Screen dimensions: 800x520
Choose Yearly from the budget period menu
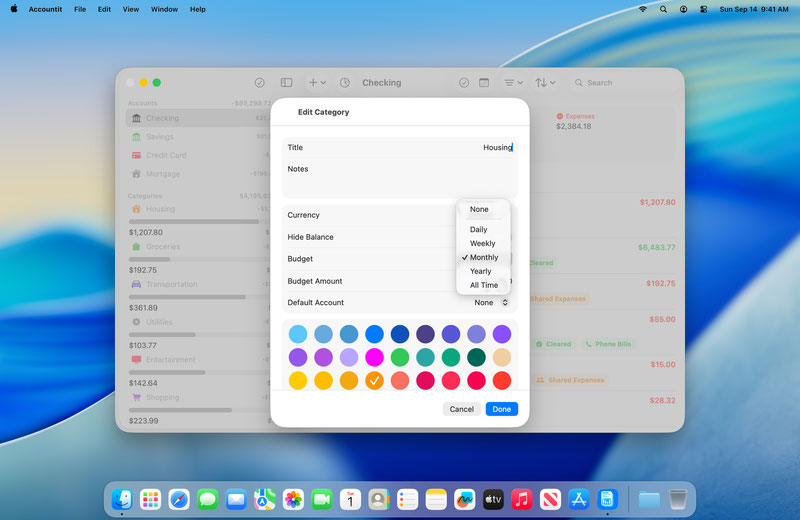click(481, 271)
